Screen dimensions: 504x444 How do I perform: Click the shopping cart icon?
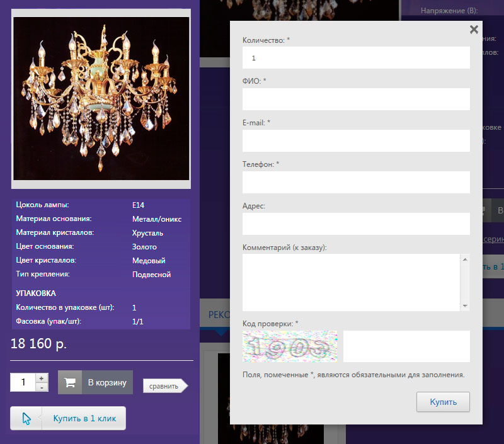point(71,382)
